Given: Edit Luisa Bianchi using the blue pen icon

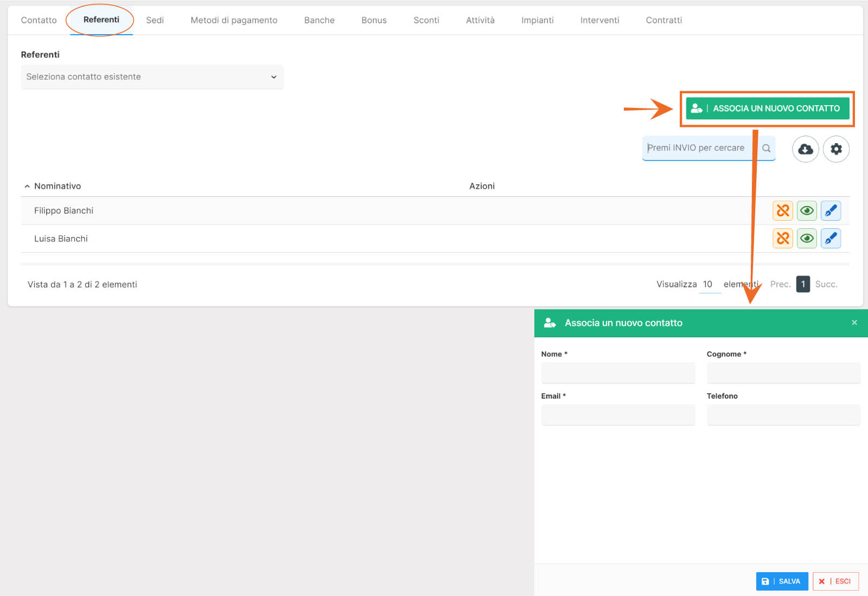Looking at the screenshot, I should click(x=831, y=238).
